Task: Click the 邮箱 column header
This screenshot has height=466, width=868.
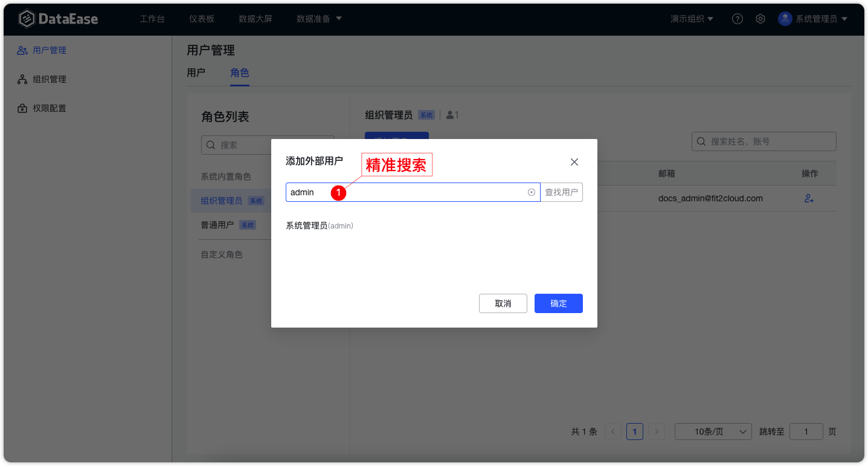Action: pos(667,173)
